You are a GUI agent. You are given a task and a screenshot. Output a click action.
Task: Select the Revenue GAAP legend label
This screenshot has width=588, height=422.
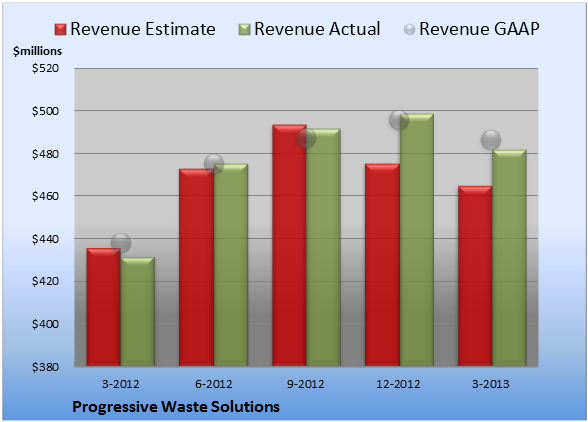coord(479,29)
